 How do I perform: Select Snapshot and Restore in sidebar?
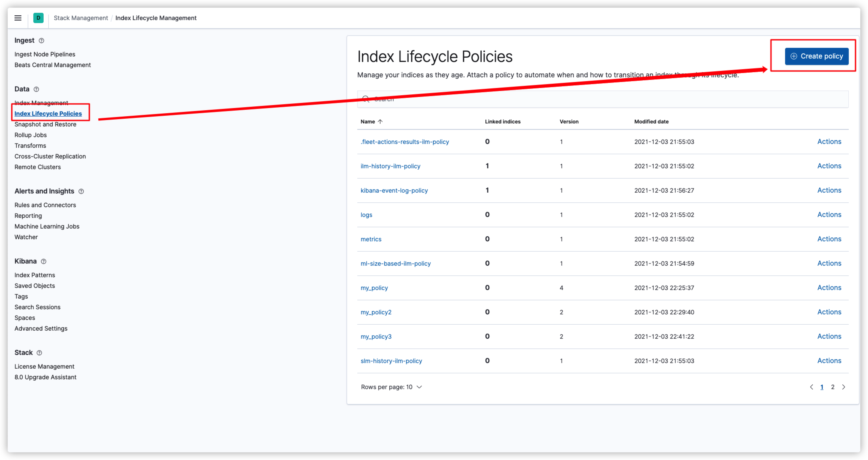pos(45,124)
